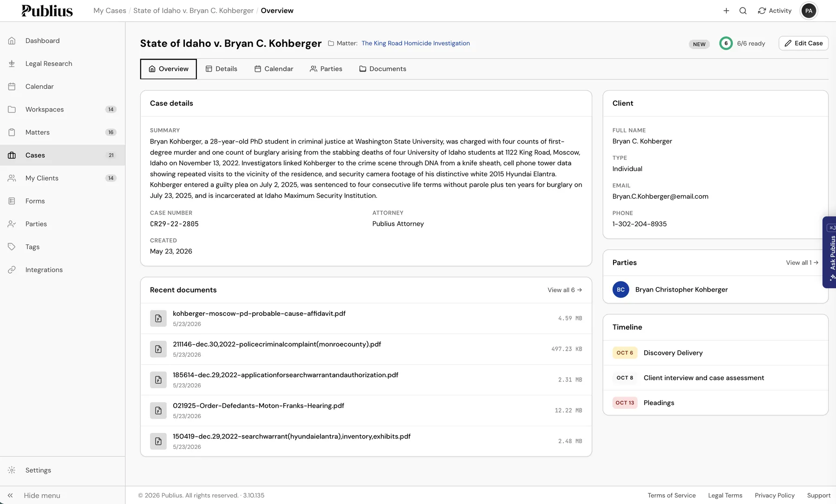Viewport: 836px width, 504px height.
Task: Open Parties in the sidebar
Action: tap(62, 224)
